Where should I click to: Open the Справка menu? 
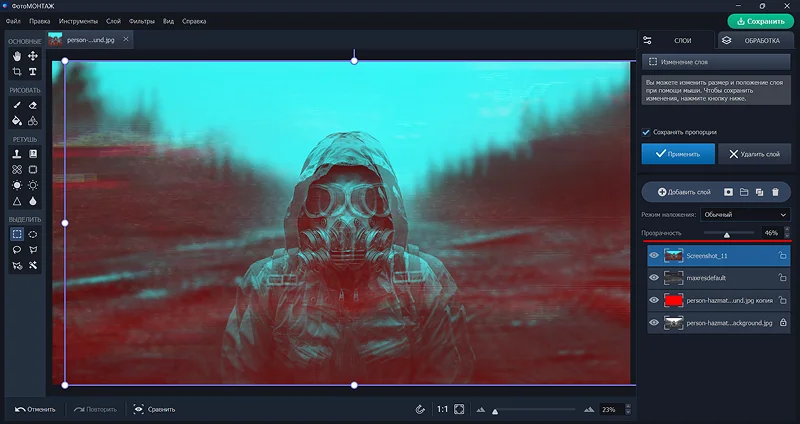[x=194, y=21]
